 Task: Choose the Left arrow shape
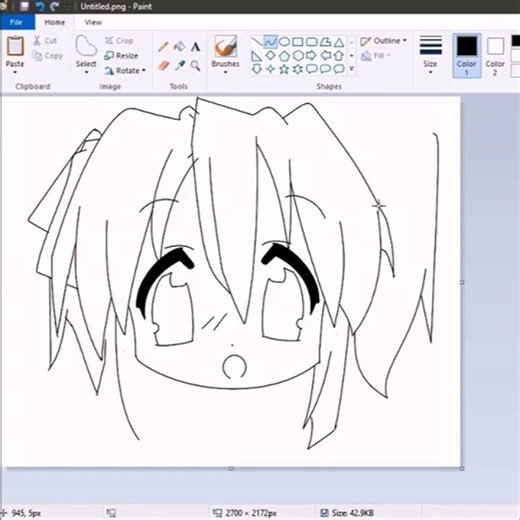[x=325, y=56]
